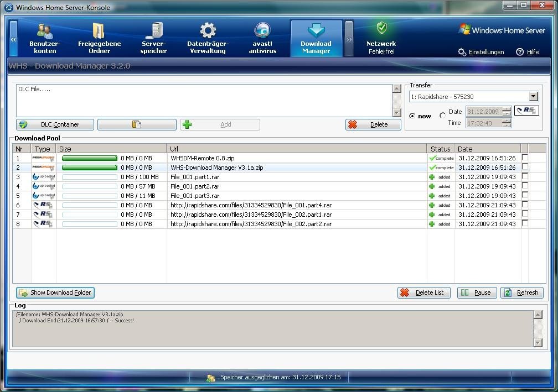Show previous tabs with left chevron

coord(13,39)
